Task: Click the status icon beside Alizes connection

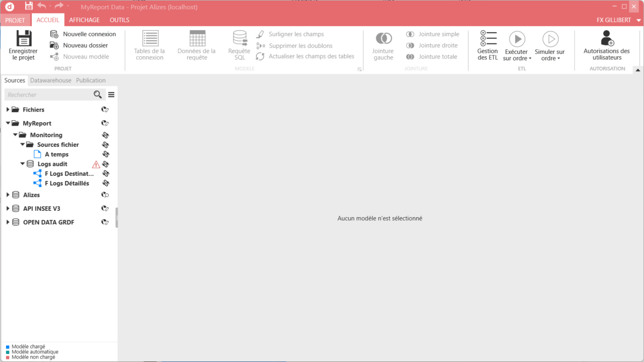Action: (105, 195)
